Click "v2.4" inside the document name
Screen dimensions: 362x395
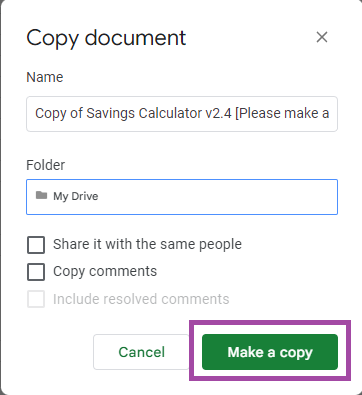coord(218,113)
